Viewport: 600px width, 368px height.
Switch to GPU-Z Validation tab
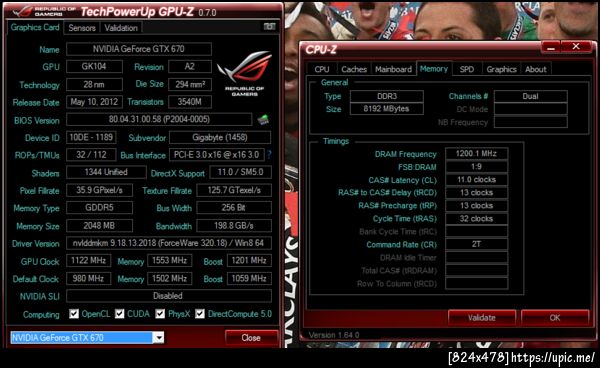click(x=121, y=28)
